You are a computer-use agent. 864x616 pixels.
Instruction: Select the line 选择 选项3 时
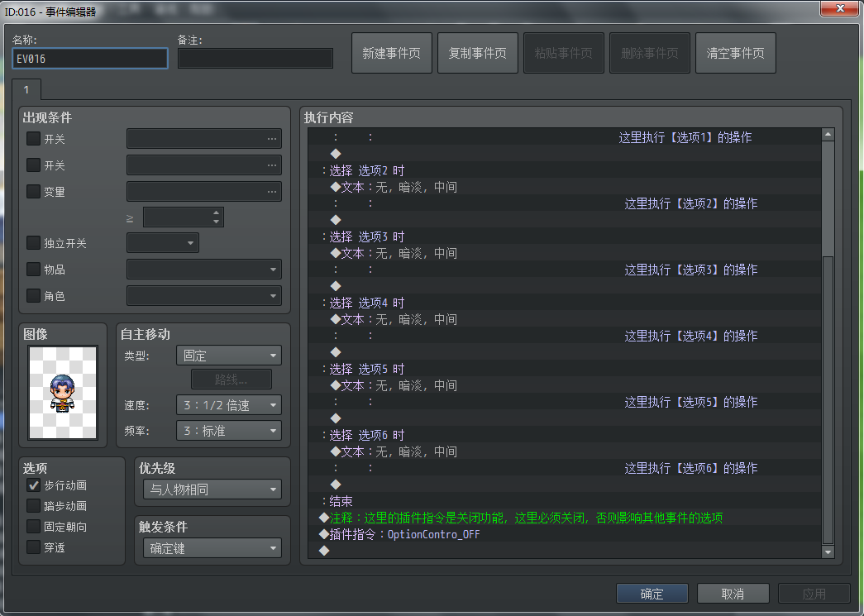564,236
